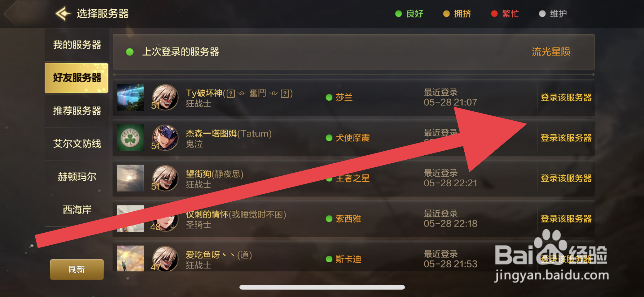Choose 赫顿玛尔 server region
Image resolution: width=644 pixels, height=297 pixels.
[77, 177]
